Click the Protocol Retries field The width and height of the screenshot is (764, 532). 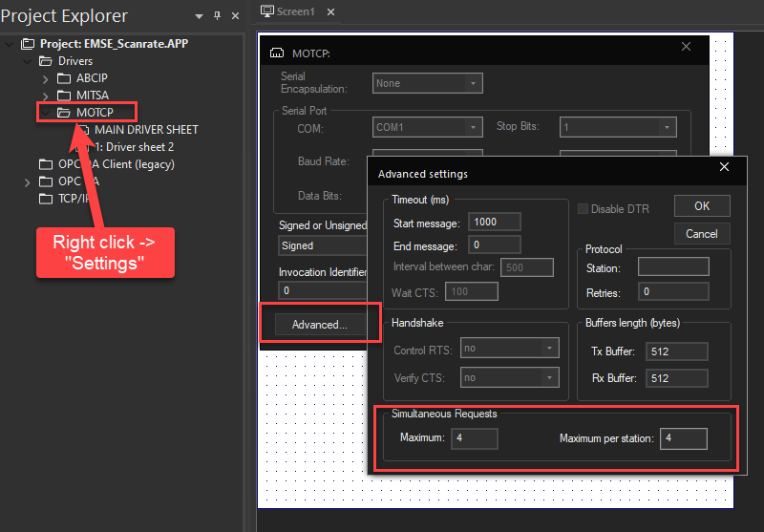pyautogui.click(x=673, y=292)
